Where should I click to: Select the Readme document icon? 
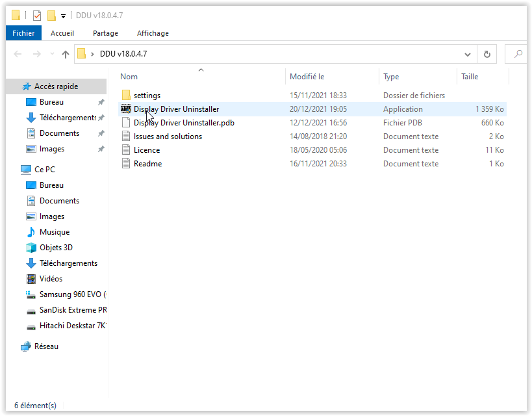pos(126,163)
